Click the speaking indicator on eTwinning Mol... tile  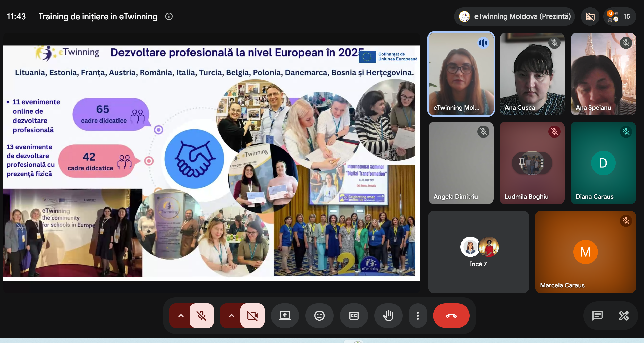tap(483, 43)
